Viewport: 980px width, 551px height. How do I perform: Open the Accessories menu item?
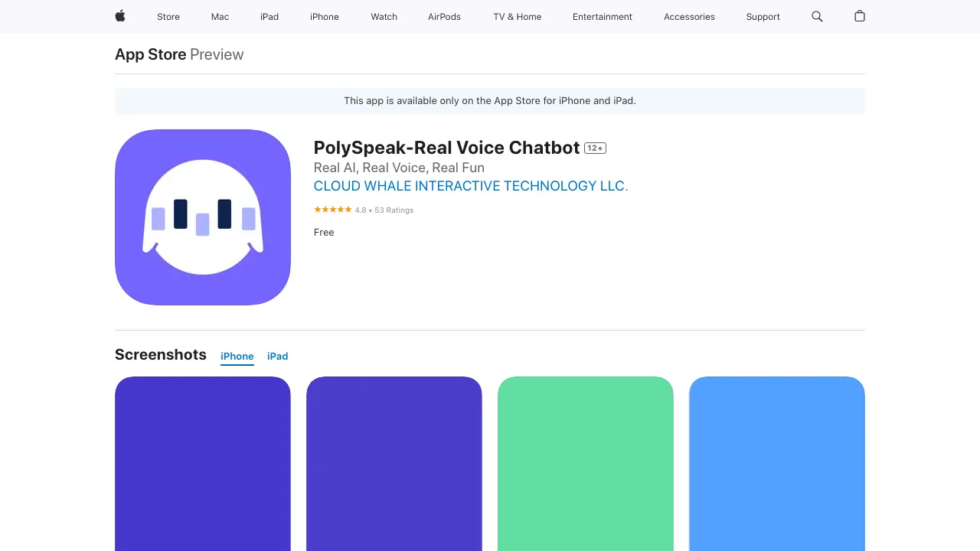(x=688, y=17)
